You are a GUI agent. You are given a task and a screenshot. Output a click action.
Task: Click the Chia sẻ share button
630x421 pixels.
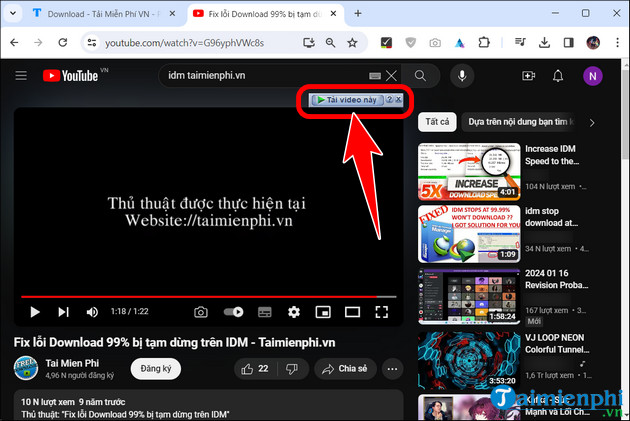coord(346,368)
